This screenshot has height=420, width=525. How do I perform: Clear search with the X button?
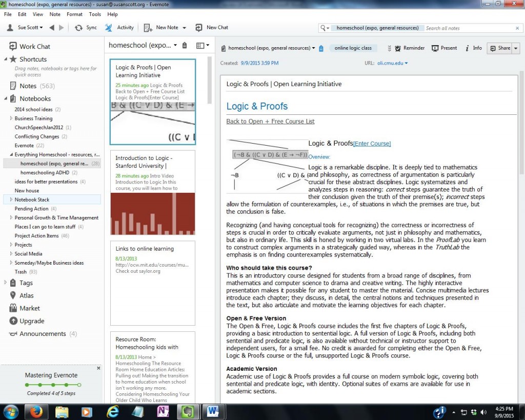click(517, 28)
